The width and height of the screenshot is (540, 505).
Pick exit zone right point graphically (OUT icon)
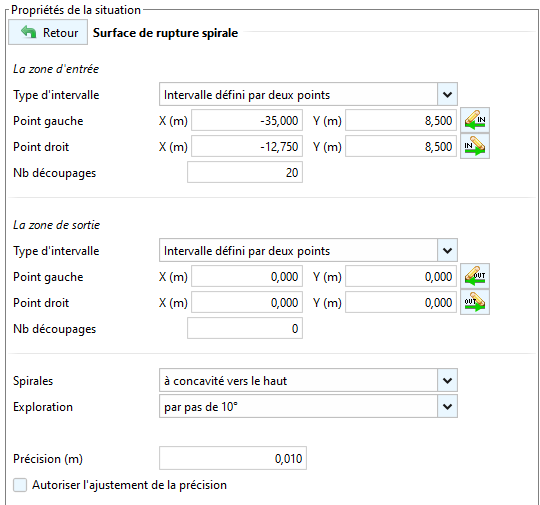[x=475, y=302]
